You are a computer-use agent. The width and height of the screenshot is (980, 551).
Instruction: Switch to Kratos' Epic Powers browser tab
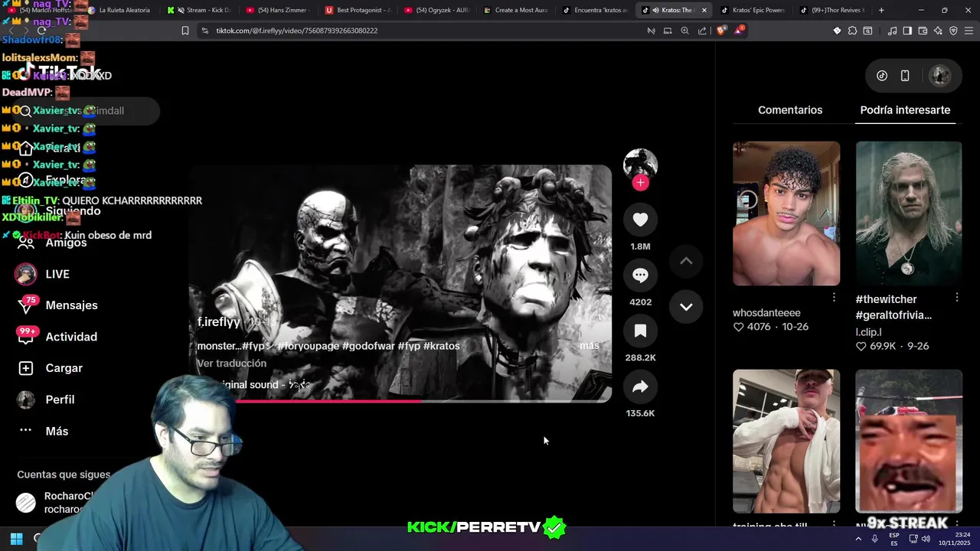752,10
